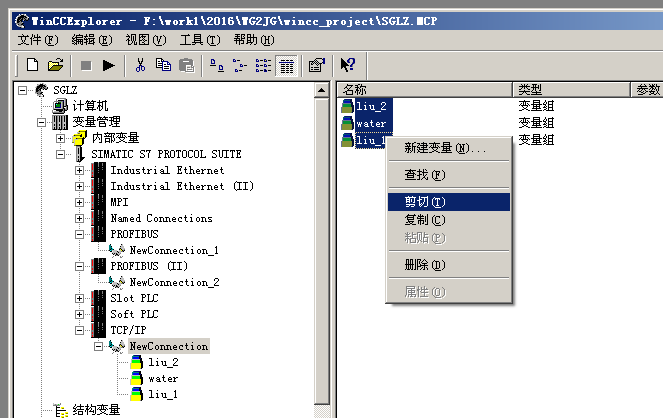Viewport: 663px width, 418px height.
Task: Choose 剪切(T) from context menu
Action: (x=449, y=202)
